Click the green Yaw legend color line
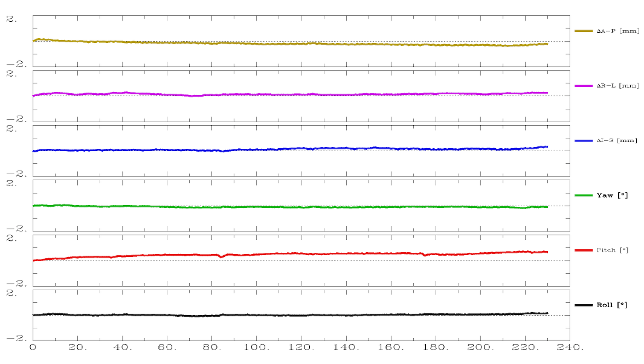Image resolution: width=644 pixels, height=364 pixels. pos(584,196)
